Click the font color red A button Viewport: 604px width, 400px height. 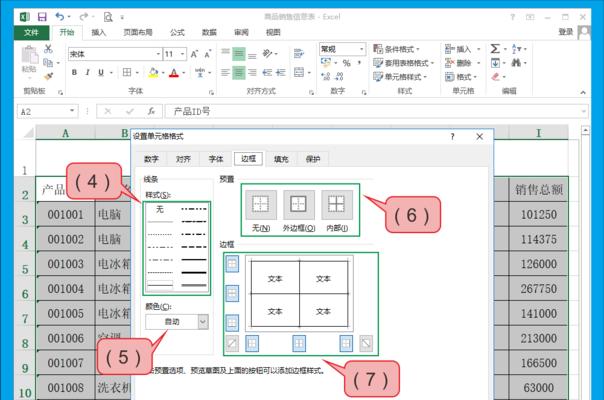(174, 73)
